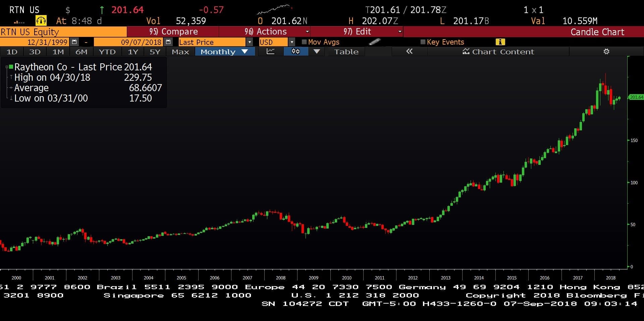
Task: Select the 6M range tab
Action: click(81, 52)
